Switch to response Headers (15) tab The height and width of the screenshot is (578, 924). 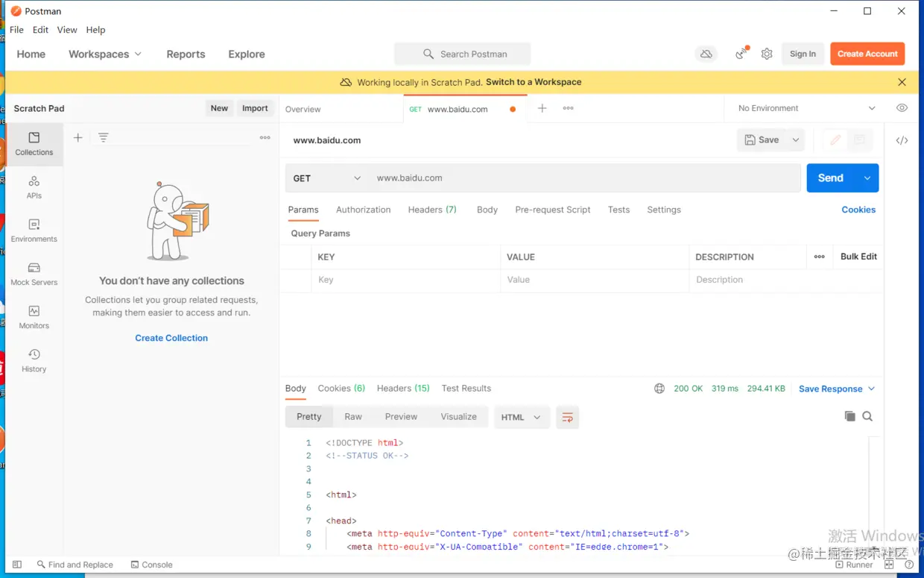coord(403,388)
